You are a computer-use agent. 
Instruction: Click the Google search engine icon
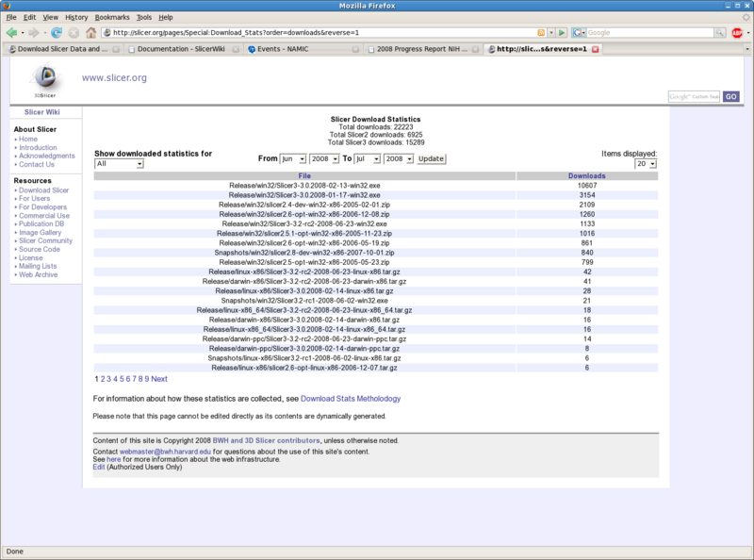(x=578, y=32)
